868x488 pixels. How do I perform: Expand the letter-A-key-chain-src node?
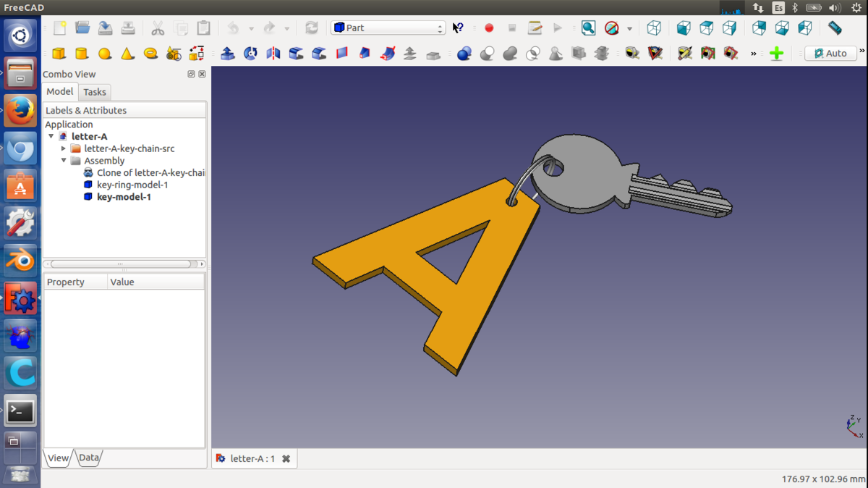[63, 148]
